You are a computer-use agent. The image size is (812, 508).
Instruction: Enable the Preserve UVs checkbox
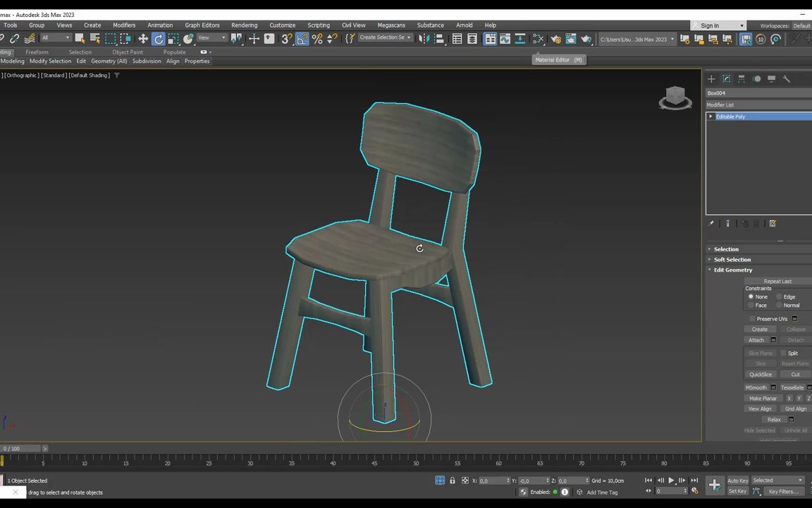pos(752,319)
